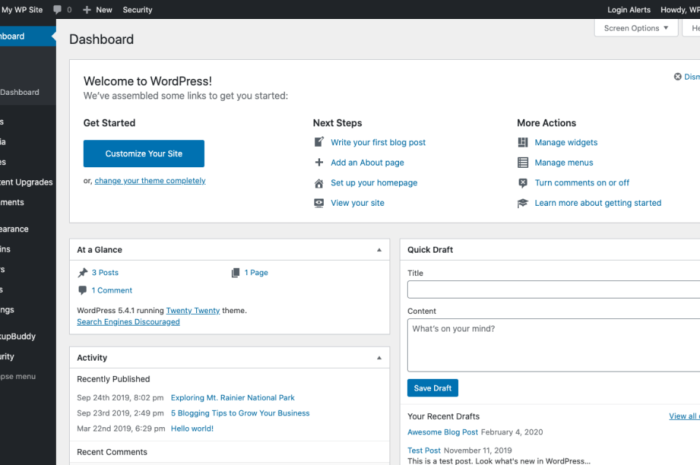The width and height of the screenshot is (700, 465).
Task: Click the comment bubble icon beside 1 Comment
Action: pos(83,290)
